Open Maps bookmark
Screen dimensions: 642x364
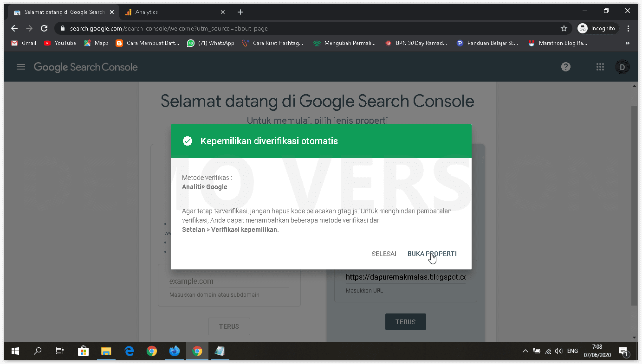[96, 43]
